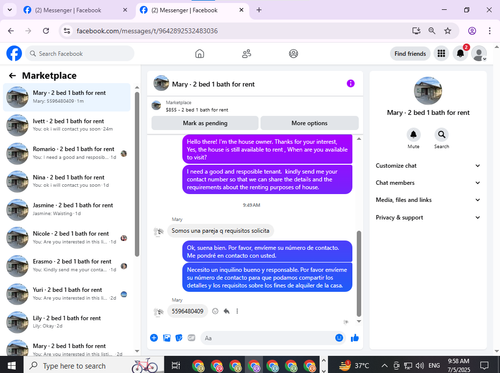Open Task View on taskbar

coord(176,366)
